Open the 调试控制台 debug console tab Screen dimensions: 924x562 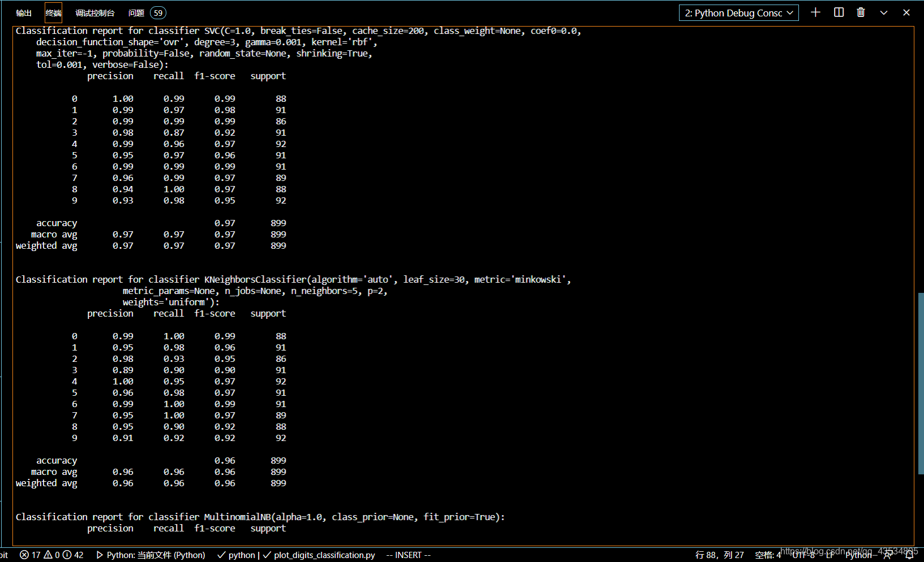click(95, 13)
